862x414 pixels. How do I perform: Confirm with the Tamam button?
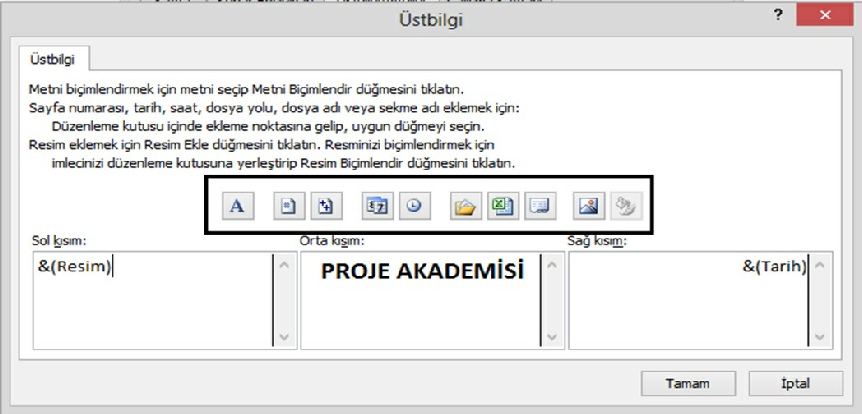click(x=688, y=383)
